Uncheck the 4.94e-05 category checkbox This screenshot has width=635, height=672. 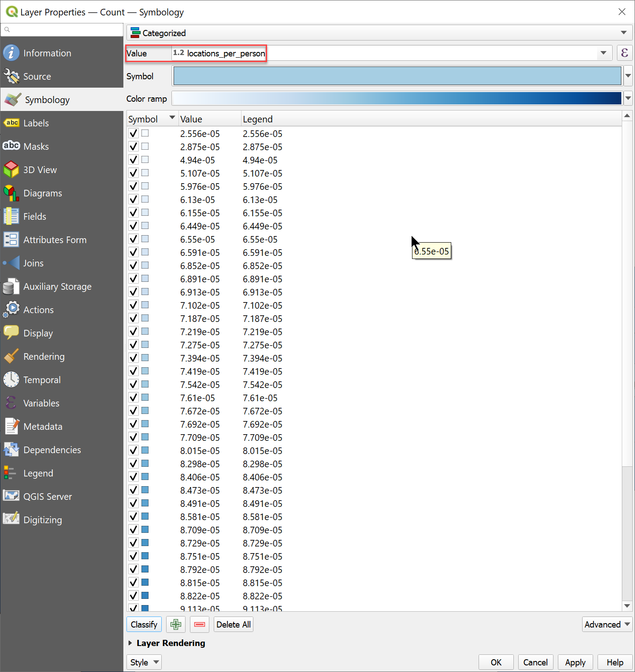(134, 160)
